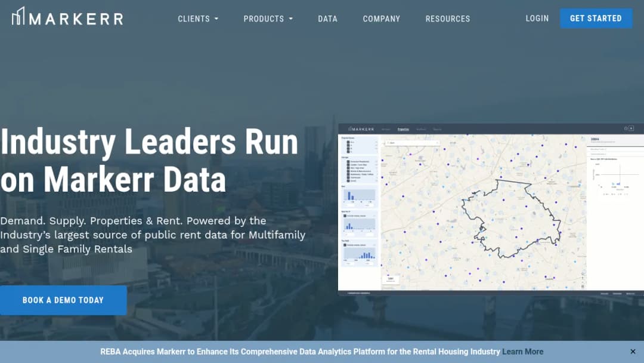Dismiss the REBA announcement banner
This screenshot has width=644, height=363.
(633, 352)
